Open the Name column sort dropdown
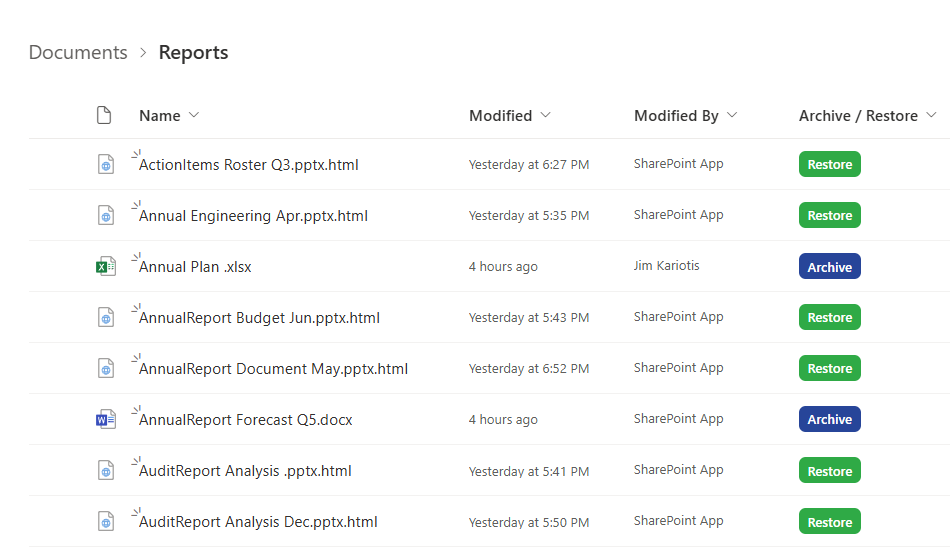Screen dimensions: 950x549 194,116
